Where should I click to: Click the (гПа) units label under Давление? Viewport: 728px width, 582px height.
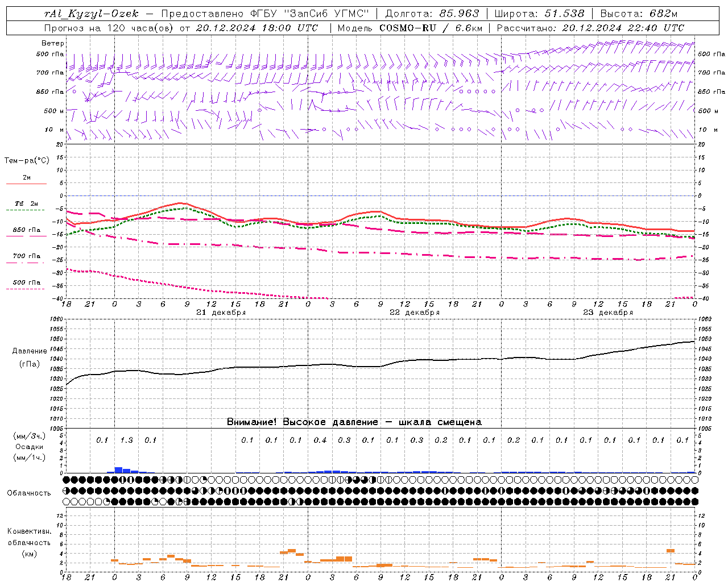[x=30, y=364]
